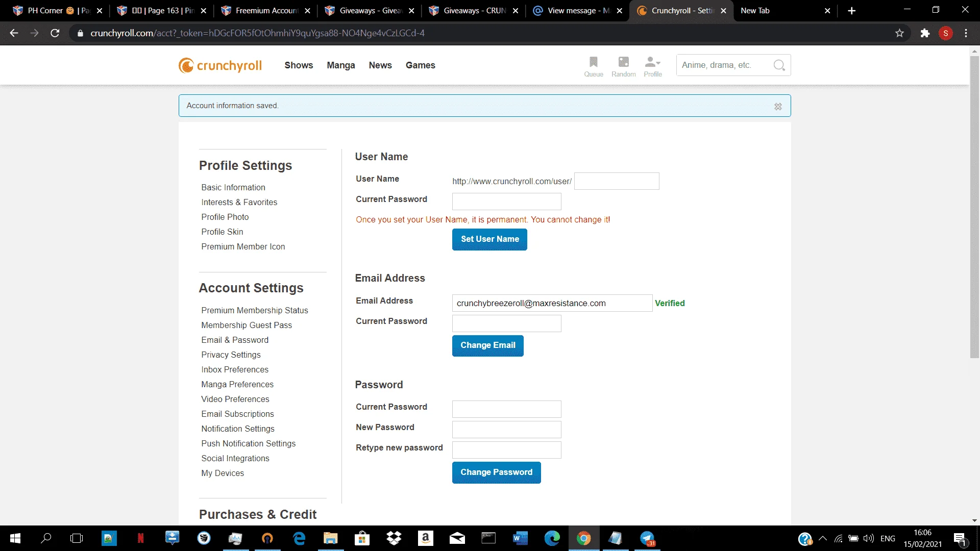Open Telegram on taskbar
Image resolution: width=980 pixels, height=551 pixels.
click(x=647, y=538)
